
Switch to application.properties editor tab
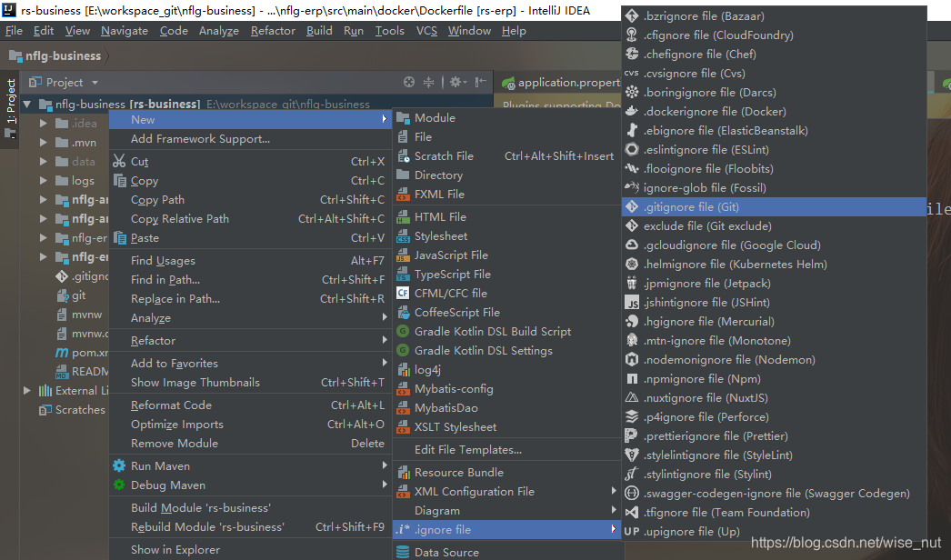560,83
